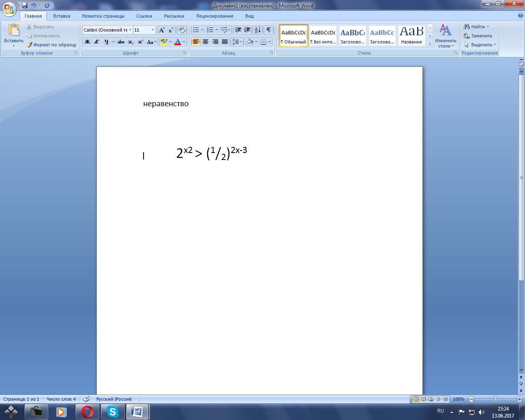Viewport: 525px width, 420px height.
Task: Click the Grow Font icon
Action: tap(162, 30)
